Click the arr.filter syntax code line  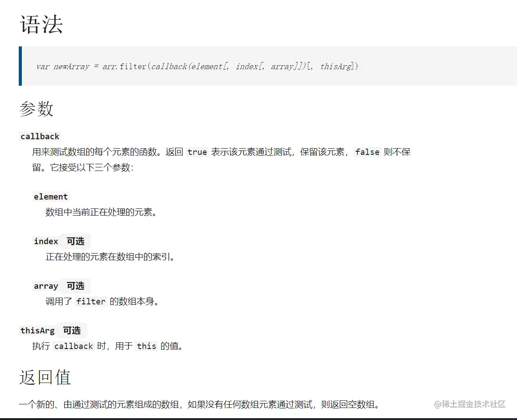tap(197, 67)
